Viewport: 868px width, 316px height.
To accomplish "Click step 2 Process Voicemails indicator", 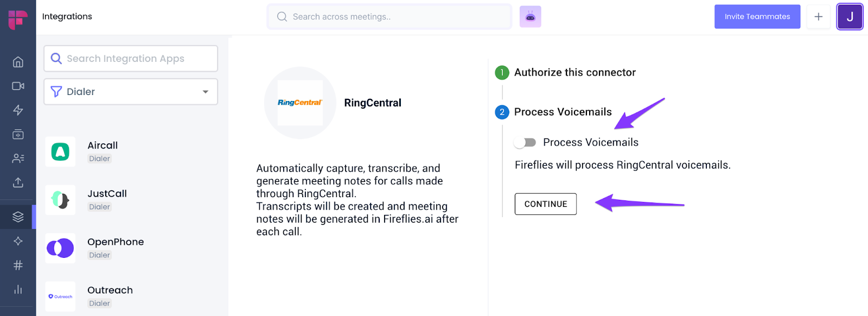I will [502, 112].
